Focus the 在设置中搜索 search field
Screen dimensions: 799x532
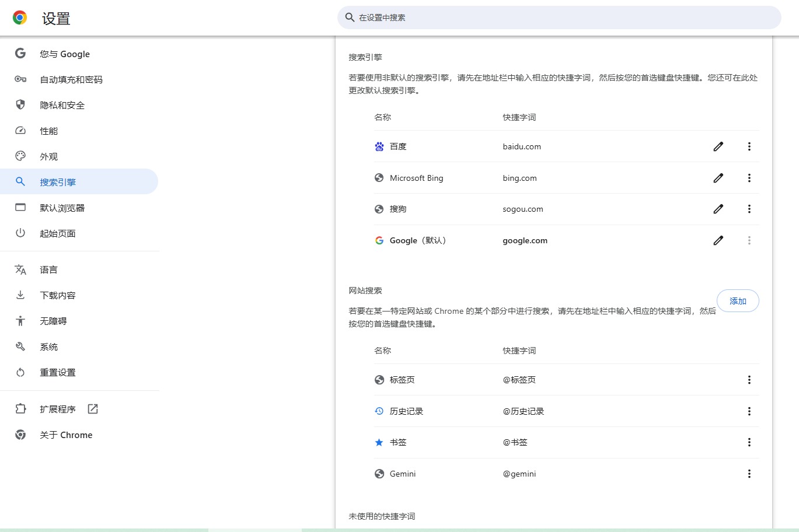tap(559, 17)
